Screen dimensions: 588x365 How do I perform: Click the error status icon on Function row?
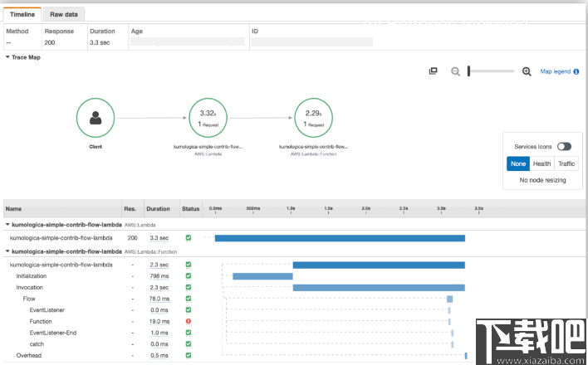coord(189,321)
